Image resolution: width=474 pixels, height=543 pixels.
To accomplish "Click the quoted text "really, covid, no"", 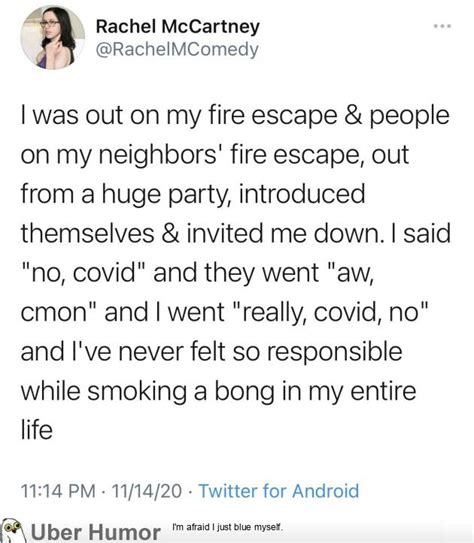I will point(332,312).
